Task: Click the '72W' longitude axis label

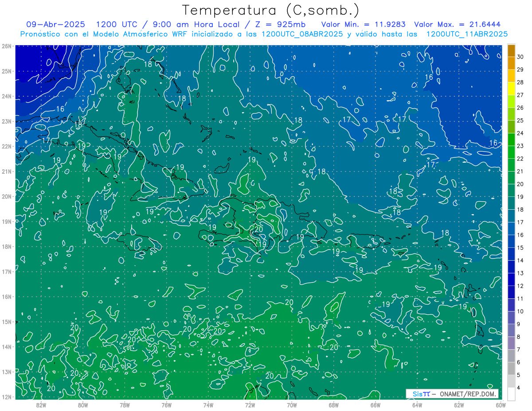Action: [250, 405]
